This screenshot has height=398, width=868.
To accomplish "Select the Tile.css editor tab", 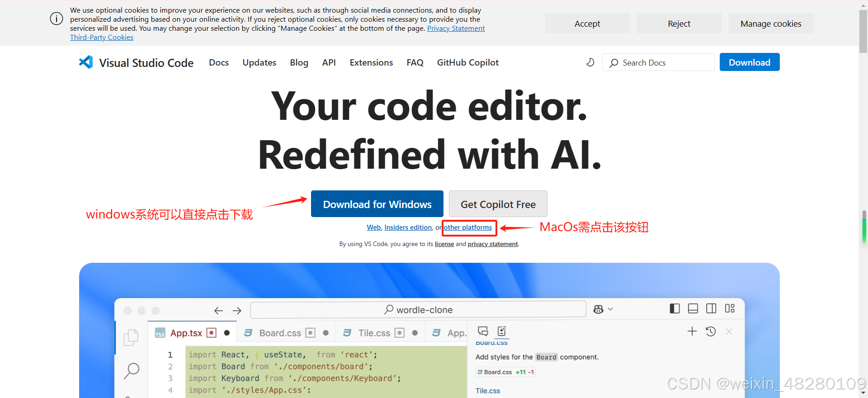I will (381, 333).
